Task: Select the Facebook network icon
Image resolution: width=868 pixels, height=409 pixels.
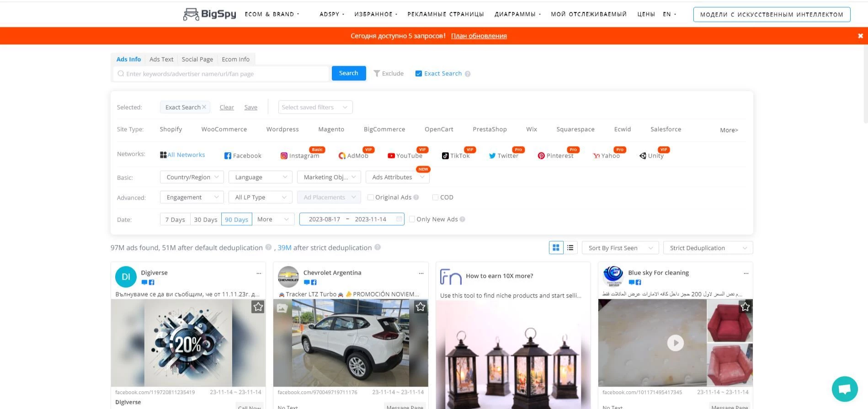Action: pos(228,156)
